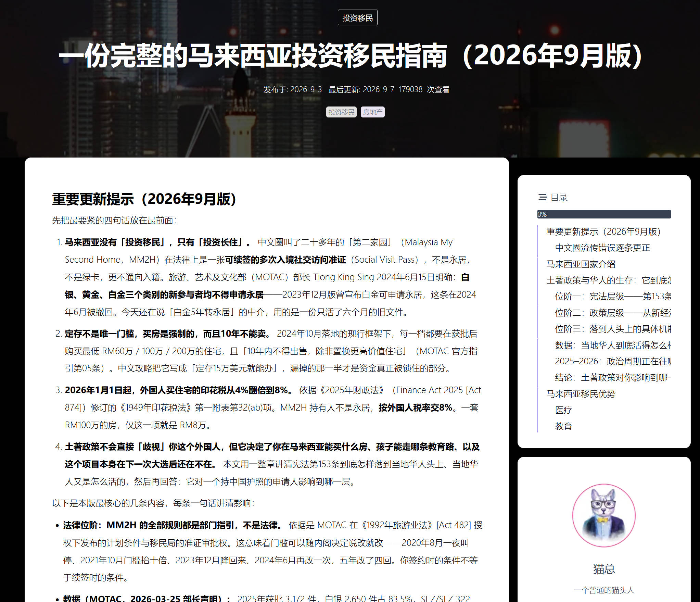Image resolution: width=700 pixels, height=602 pixels.
Task: Select the 房地产 tag
Action: point(372,112)
